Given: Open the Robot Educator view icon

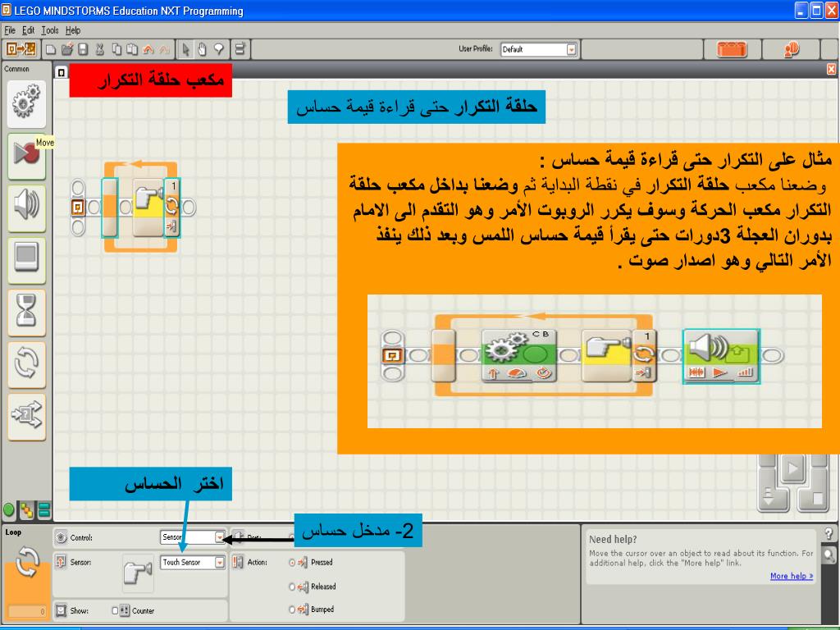Looking at the screenshot, I should click(21, 49).
